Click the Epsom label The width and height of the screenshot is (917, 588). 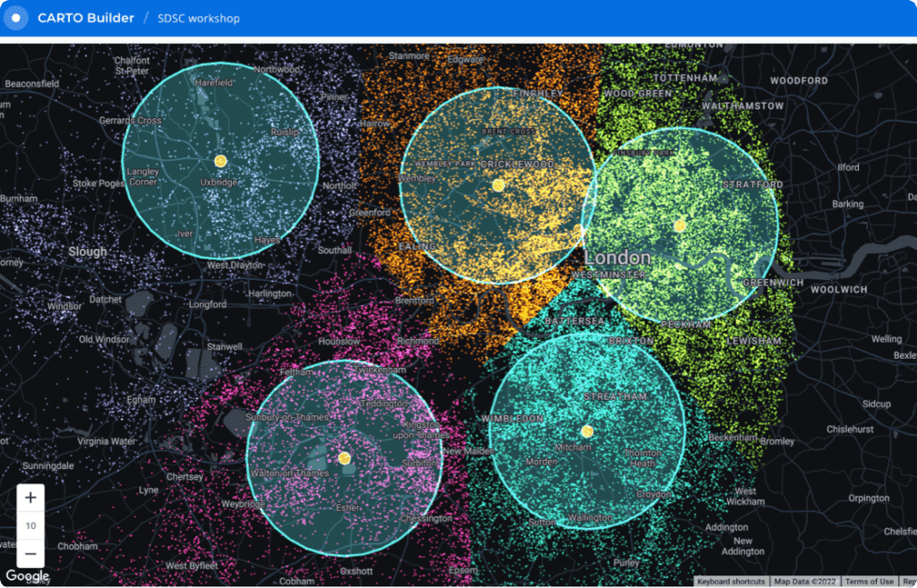click(x=464, y=570)
